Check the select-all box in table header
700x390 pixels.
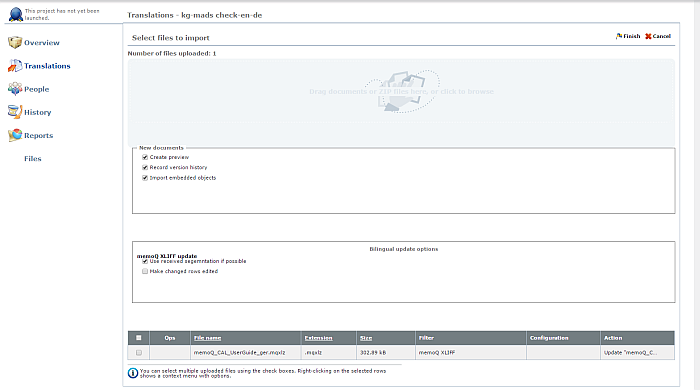[x=138, y=338]
